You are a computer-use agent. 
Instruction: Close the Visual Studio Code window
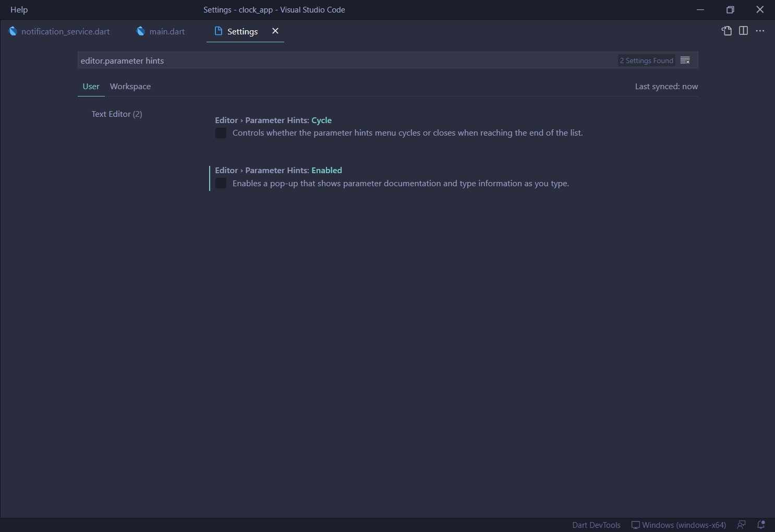[760, 9]
